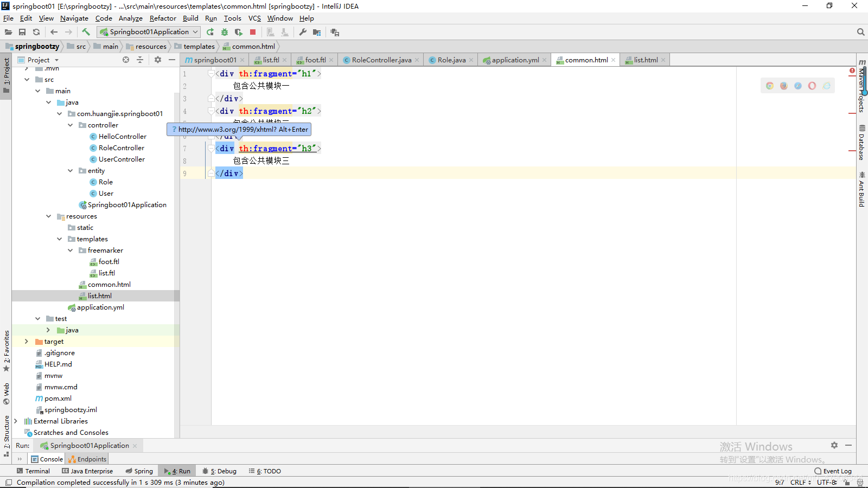Open the Springboot01Application run configuration dropdown
Screen dimensions: 868x488
point(149,32)
